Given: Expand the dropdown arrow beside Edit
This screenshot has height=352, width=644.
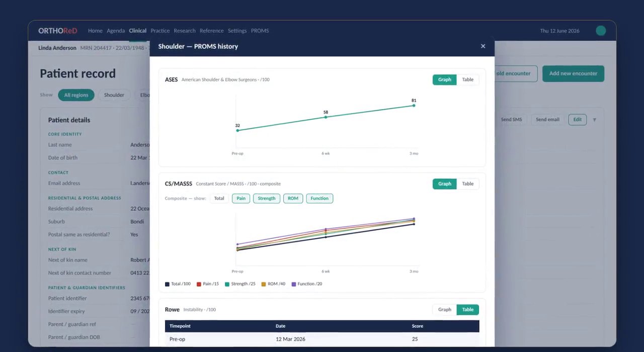Looking at the screenshot, I should (594, 120).
